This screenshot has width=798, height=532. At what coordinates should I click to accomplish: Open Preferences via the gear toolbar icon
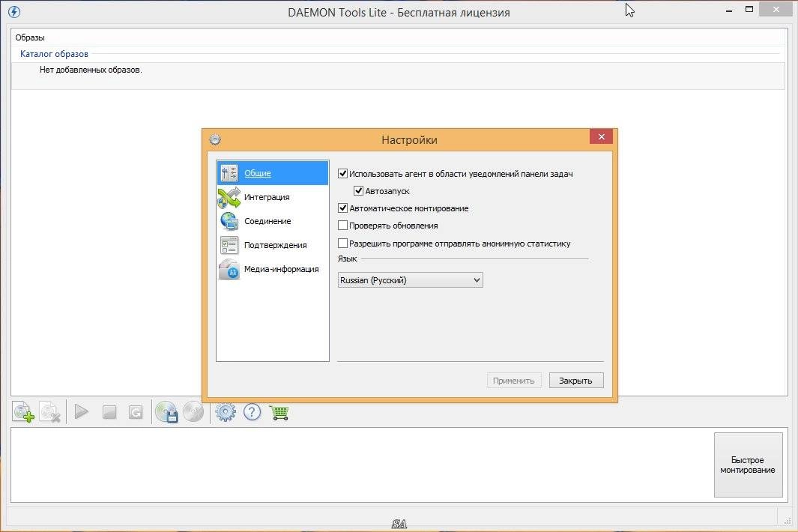(226, 412)
